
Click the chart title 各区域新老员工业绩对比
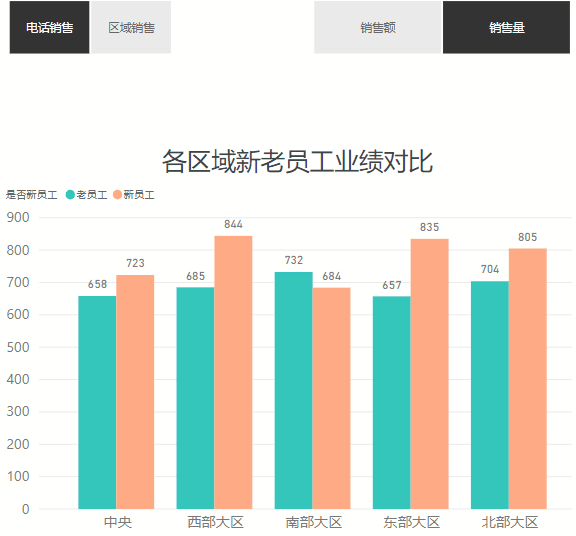pos(298,161)
